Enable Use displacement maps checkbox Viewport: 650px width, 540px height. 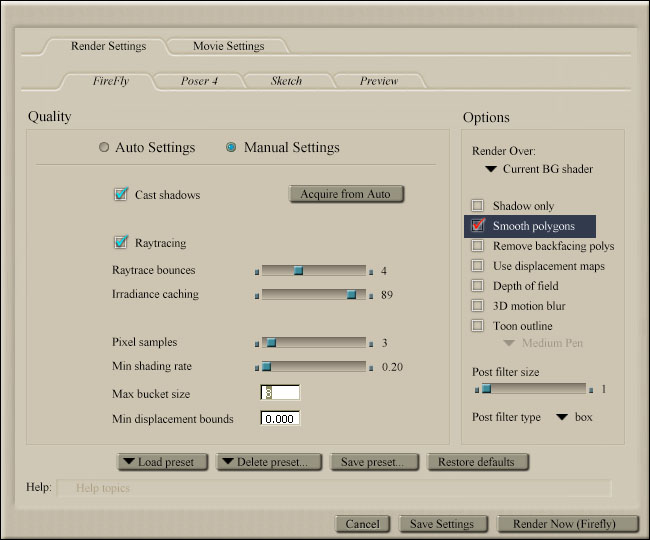[477, 266]
